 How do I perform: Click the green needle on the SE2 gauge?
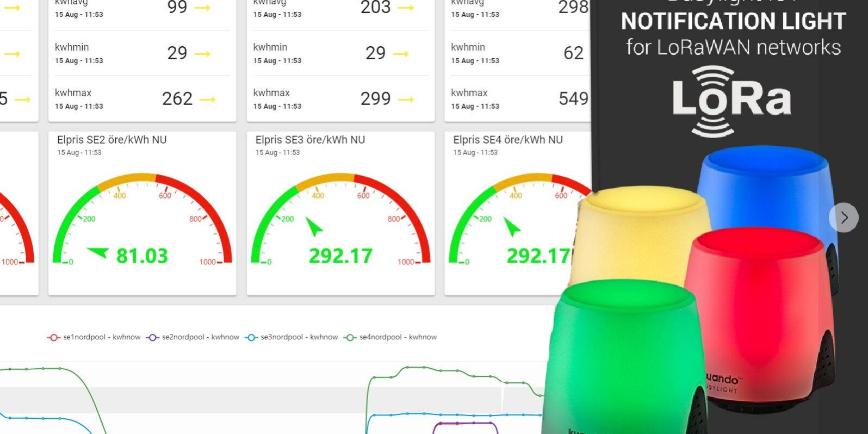(98, 252)
